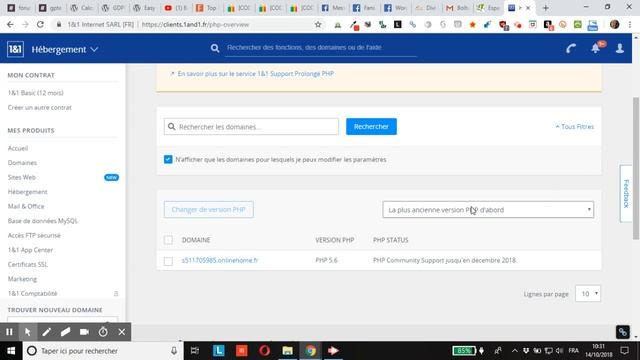Viewport: 640px width, 360px height.
Task: Click Créer un autre contrat link
Action: point(39,107)
